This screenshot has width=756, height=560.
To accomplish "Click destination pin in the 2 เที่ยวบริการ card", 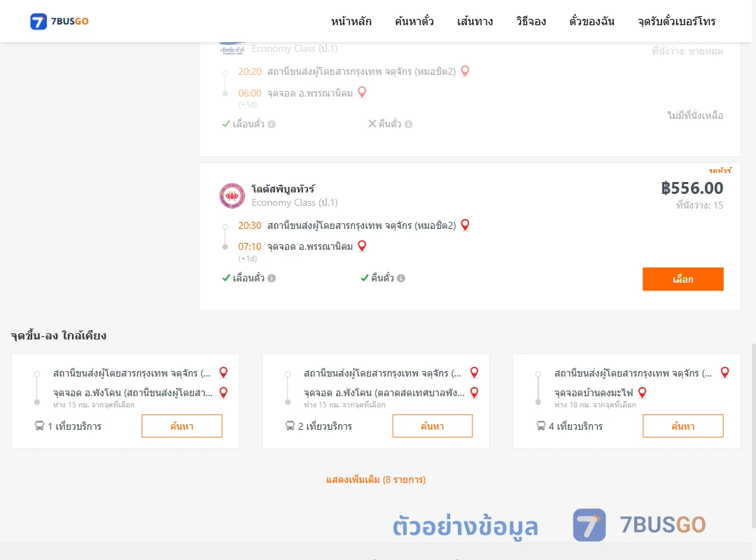I will point(475,393).
